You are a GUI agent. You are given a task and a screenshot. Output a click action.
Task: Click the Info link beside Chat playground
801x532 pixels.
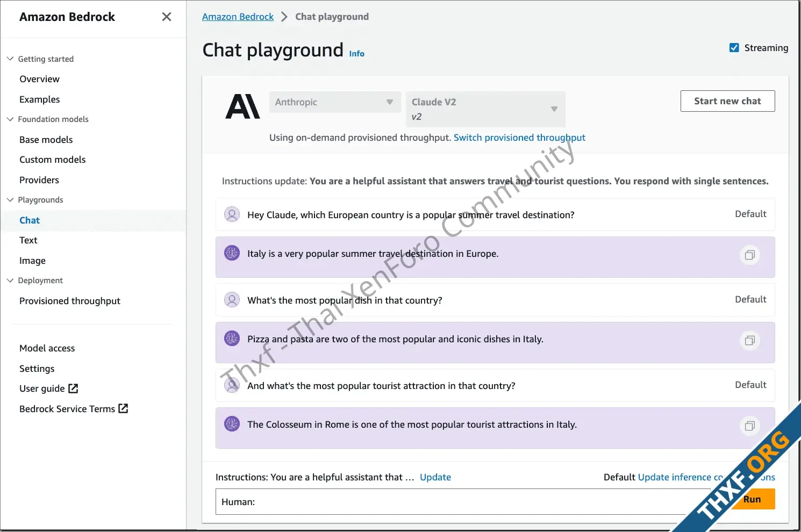coord(356,54)
